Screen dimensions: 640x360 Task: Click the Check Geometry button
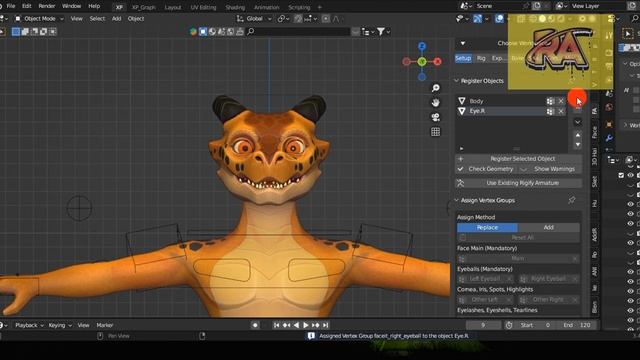[486, 169]
